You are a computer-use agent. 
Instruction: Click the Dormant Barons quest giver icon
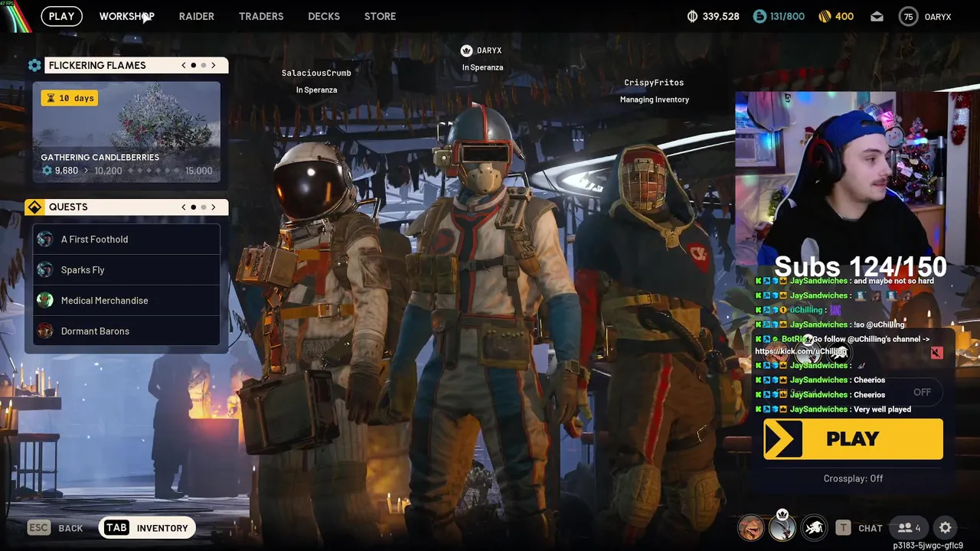coord(46,331)
